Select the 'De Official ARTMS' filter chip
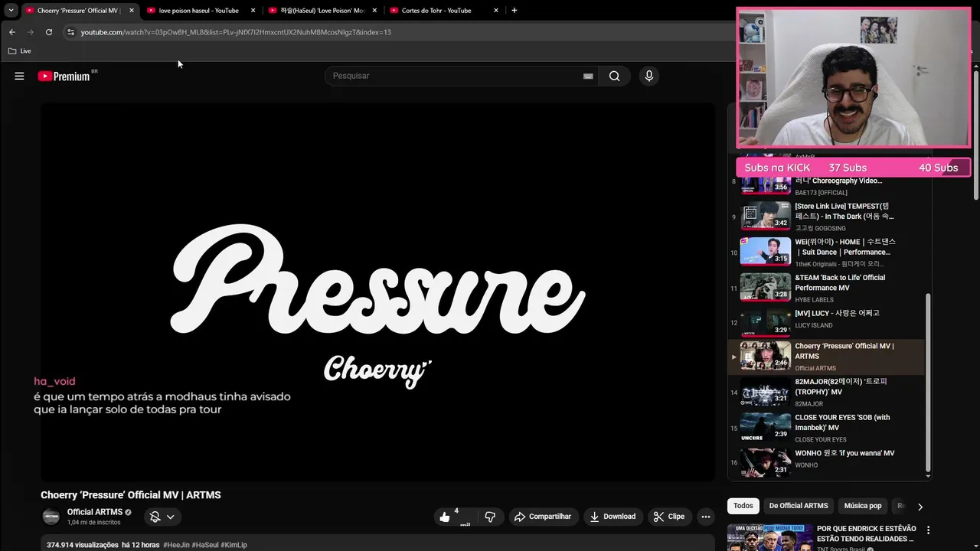Viewport: 980px width, 551px height. (x=799, y=506)
